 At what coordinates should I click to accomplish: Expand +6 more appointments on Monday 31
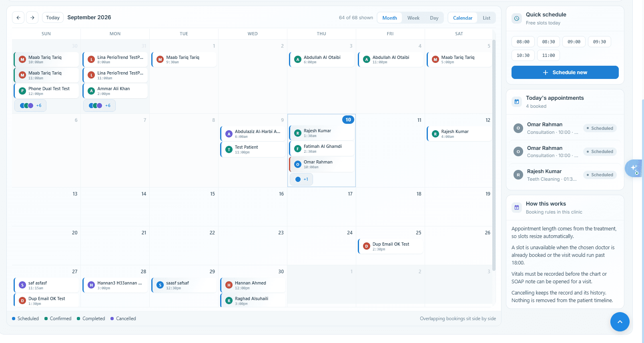pos(100,106)
